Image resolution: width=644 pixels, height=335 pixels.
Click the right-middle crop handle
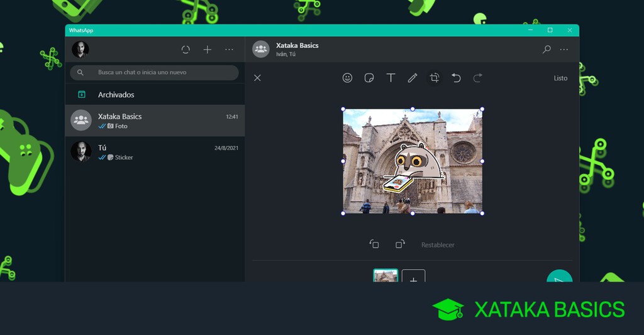pos(482,162)
